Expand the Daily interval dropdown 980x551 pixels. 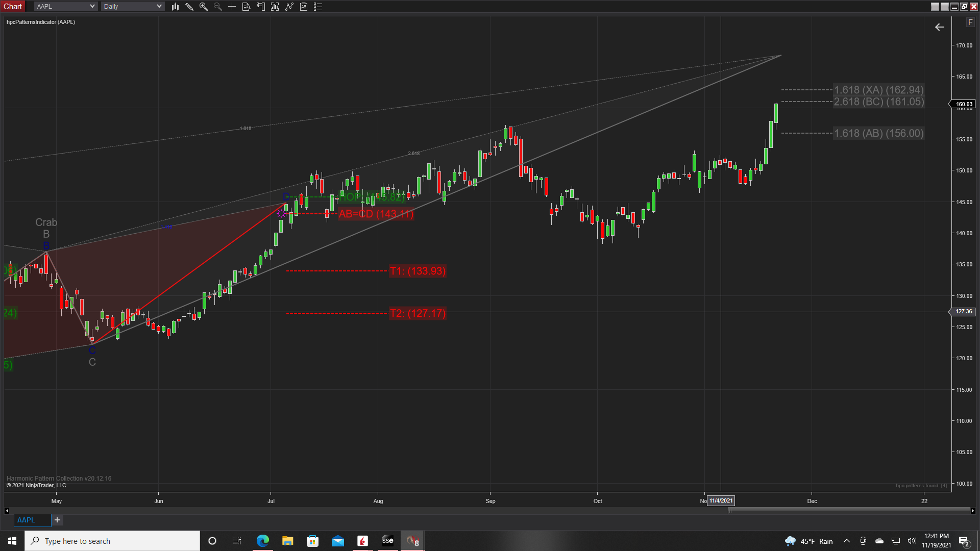coord(159,7)
